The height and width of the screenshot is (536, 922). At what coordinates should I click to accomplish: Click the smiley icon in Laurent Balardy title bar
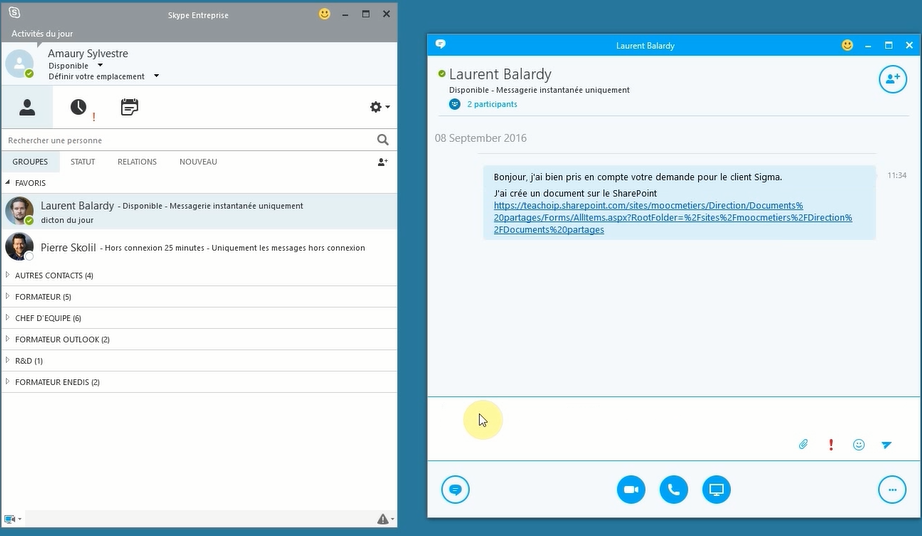[847, 45]
